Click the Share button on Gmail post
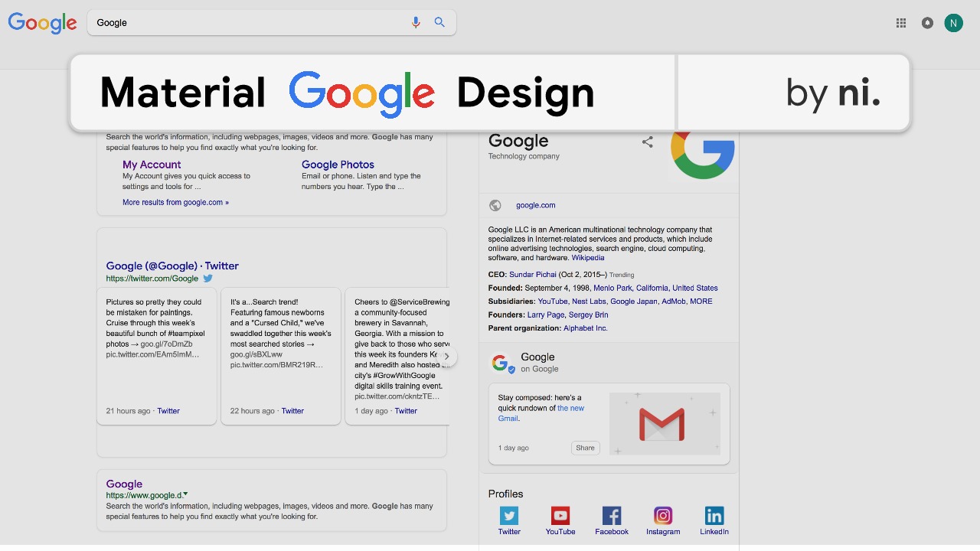The width and height of the screenshot is (980, 551). 585,448
